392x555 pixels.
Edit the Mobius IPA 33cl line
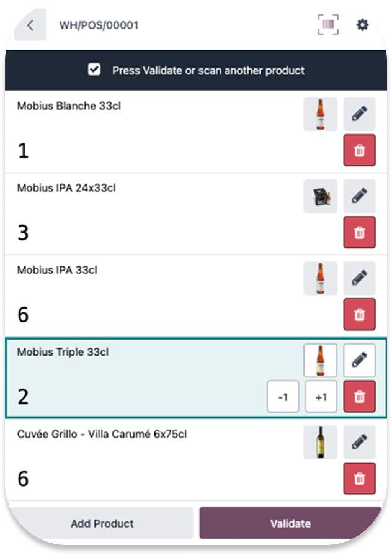pyautogui.click(x=359, y=278)
